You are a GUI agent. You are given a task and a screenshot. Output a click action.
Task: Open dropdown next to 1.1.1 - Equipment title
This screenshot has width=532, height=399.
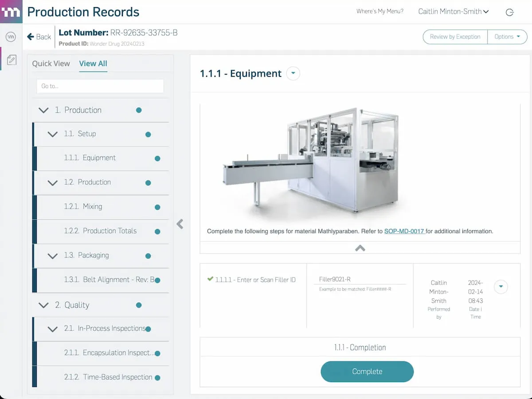click(293, 74)
